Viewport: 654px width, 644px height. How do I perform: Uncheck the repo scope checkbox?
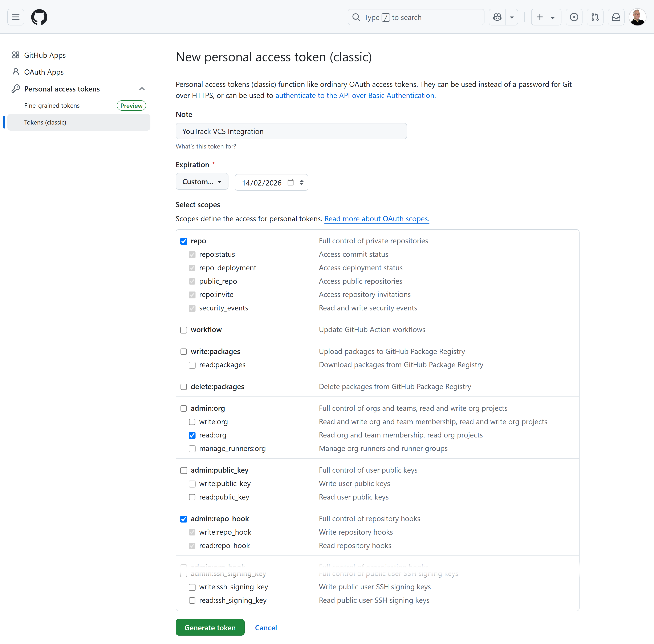[x=184, y=241]
